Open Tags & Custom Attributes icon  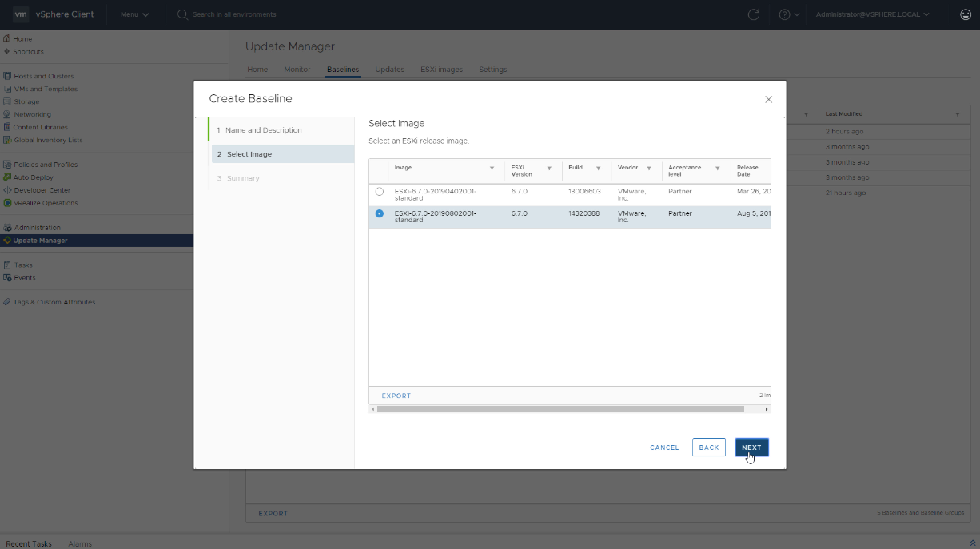click(x=6, y=302)
